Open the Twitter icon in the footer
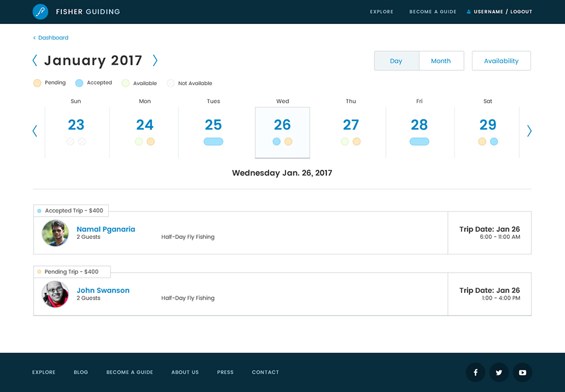The image size is (565, 392). (x=499, y=373)
